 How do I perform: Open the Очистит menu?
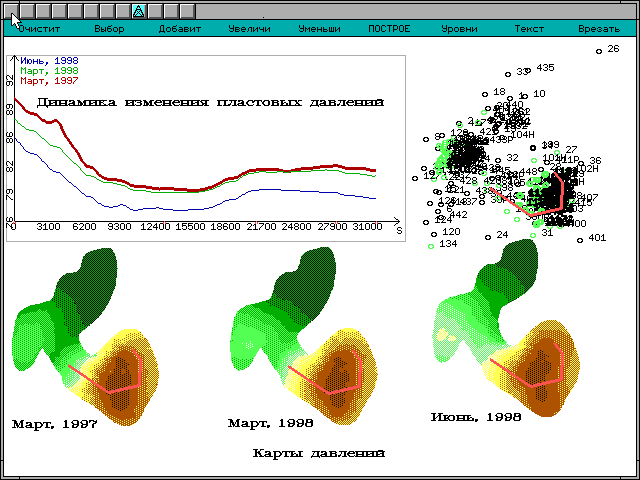pos(39,29)
